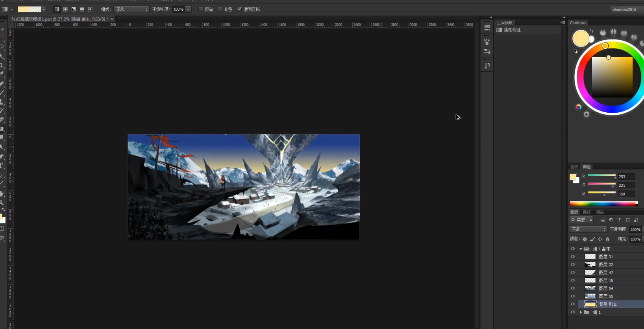644x329 pixels.
Task: Switch to the 路径 paths tab
Action: (x=587, y=212)
